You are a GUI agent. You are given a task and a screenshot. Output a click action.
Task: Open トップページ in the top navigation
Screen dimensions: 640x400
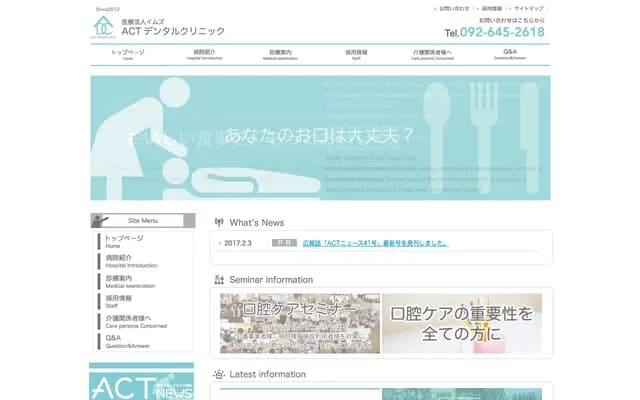(x=127, y=54)
